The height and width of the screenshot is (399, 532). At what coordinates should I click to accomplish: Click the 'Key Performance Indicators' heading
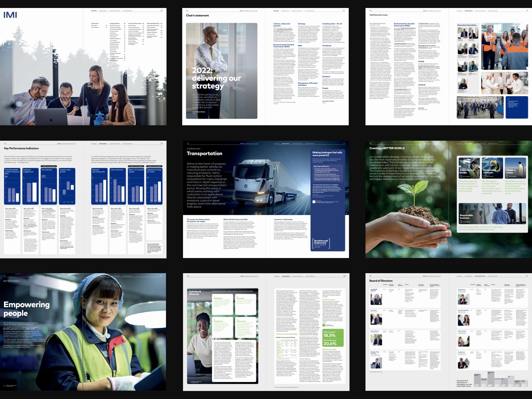21,148
